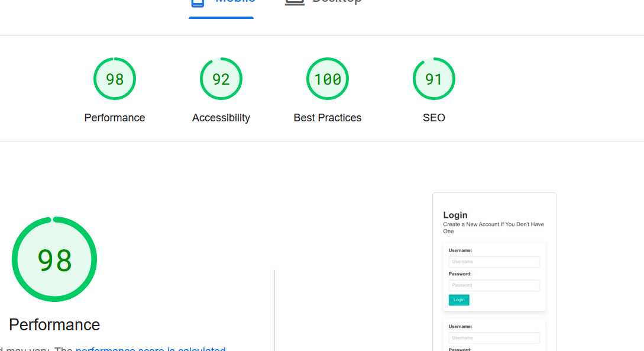The height and width of the screenshot is (351, 644).
Task: Click the Accessibility gauge showing 92
Action: (221, 79)
